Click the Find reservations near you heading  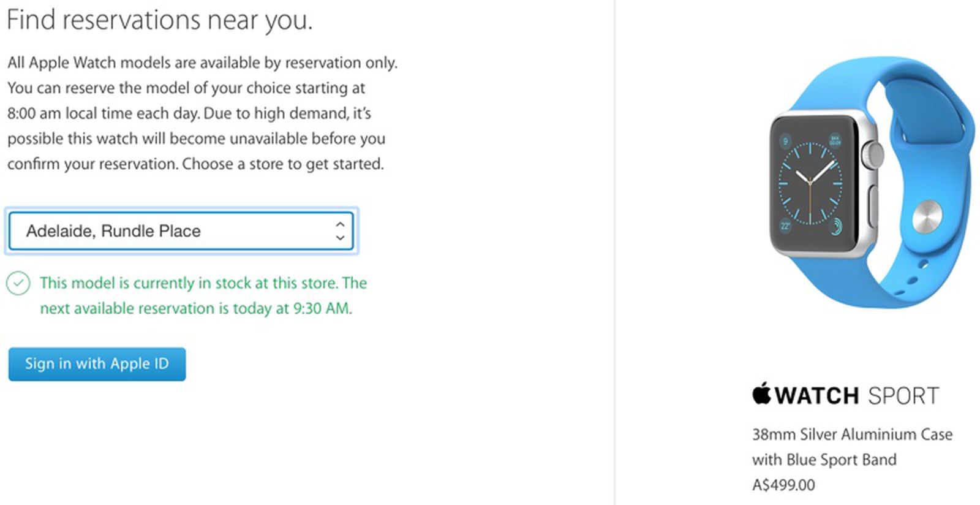coord(159,20)
